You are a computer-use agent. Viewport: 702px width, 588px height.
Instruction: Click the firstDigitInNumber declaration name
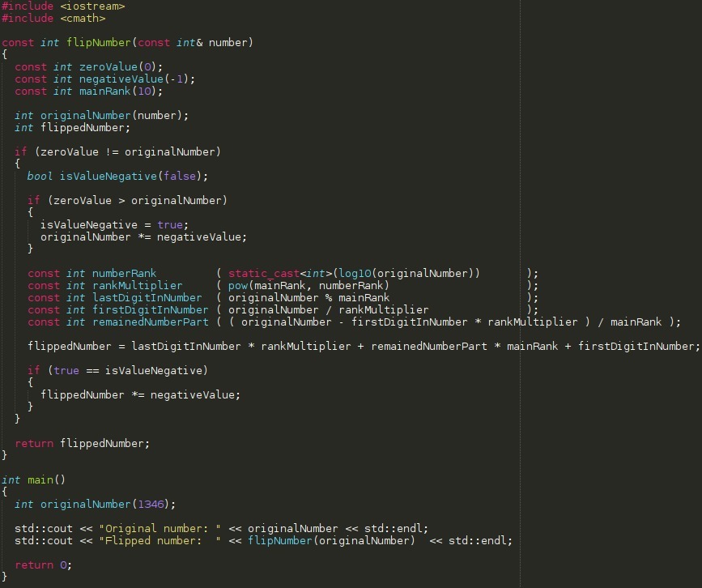(x=150, y=309)
